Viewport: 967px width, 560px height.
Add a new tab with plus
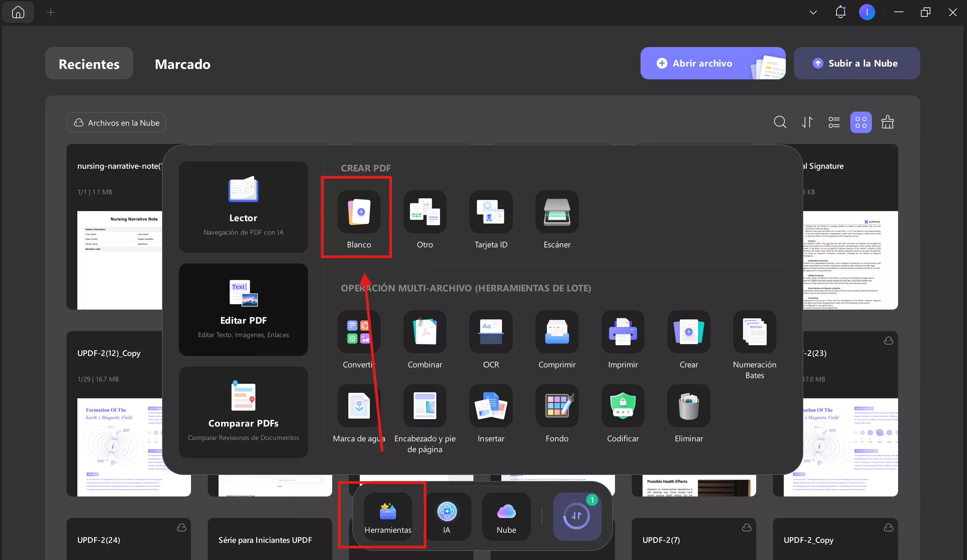[51, 13]
